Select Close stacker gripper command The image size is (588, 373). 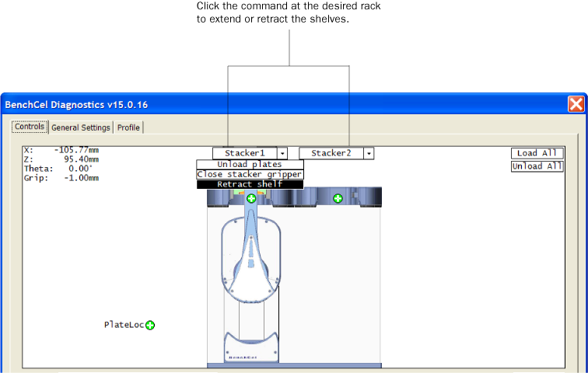[x=249, y=175]
